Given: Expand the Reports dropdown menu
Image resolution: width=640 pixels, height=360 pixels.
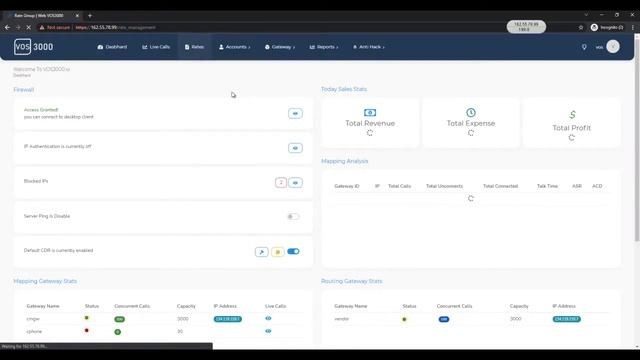Looking at the screenshot, I should [x=324, y=47].
